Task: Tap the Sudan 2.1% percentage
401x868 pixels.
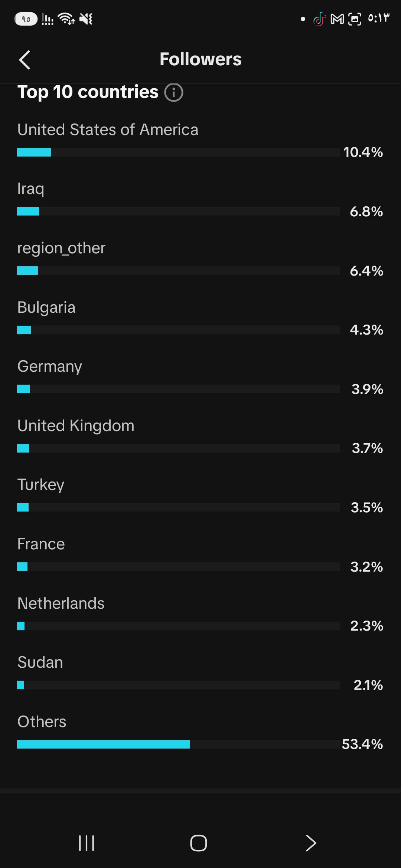Action: tap(368, 685)
